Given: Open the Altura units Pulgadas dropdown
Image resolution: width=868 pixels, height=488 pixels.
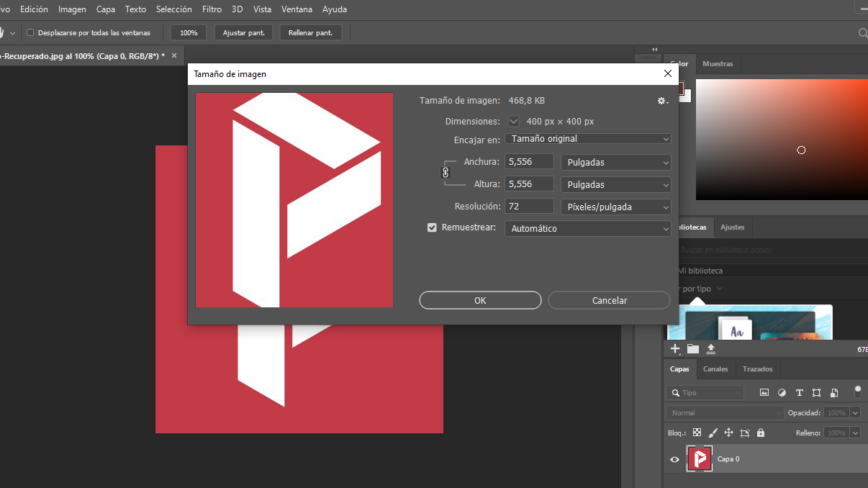Looking at the screenshot, I should [x=615, y=184].
